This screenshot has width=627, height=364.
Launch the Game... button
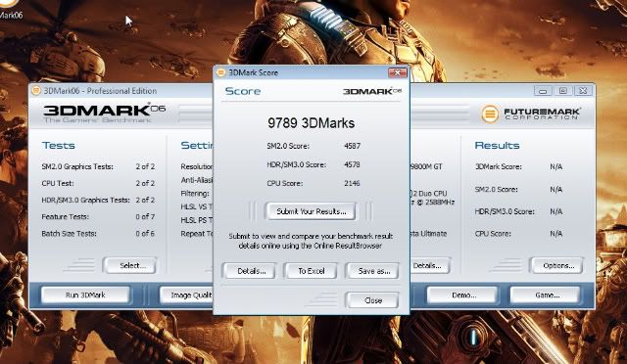tap(546, 295)
